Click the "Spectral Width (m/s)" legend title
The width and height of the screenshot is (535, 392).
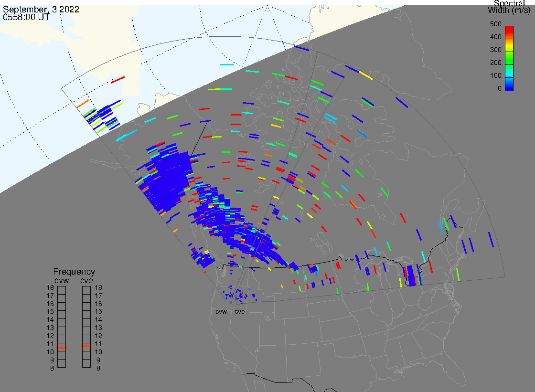point(509,7)
